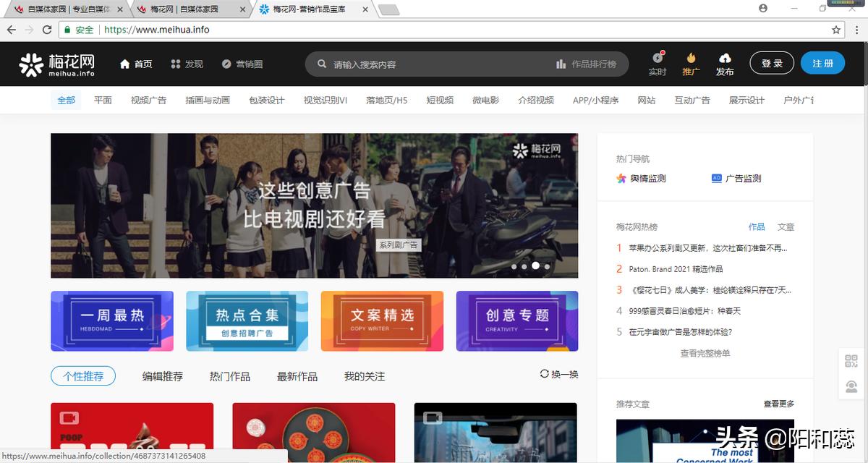Viewport: 868px width, 463px height.
Task: Open the 一周最热 weekly hot banner
Action: pyautogui.click(x=111, y=320)
